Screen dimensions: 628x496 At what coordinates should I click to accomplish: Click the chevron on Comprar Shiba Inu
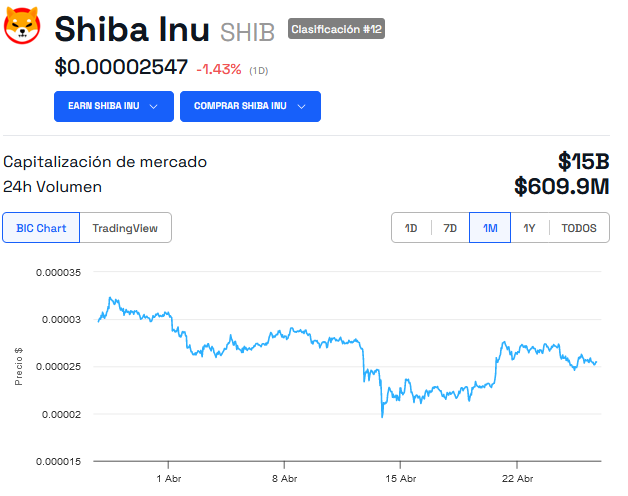coord(302,107)
